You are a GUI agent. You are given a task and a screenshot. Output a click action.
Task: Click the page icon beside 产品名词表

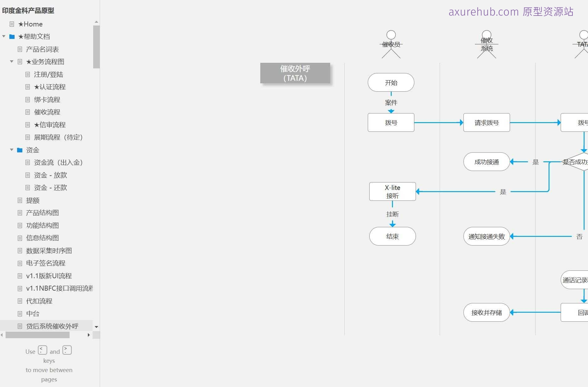pyautogui.click(x=20, y=49)
